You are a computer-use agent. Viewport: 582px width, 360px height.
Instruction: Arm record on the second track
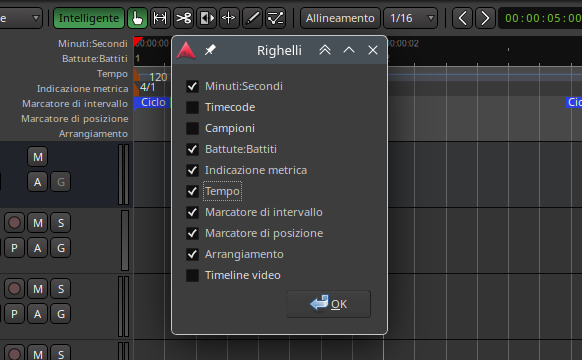tap(14, 223)
